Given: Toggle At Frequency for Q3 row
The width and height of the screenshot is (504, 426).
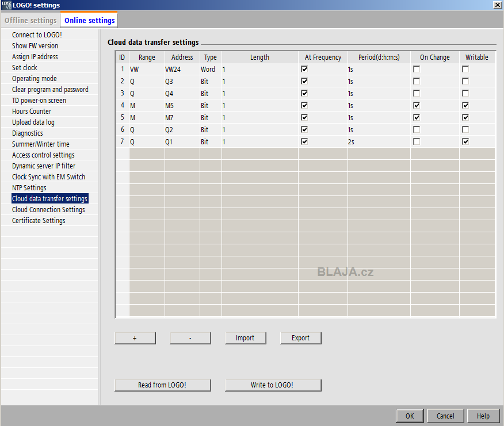Looking at the screenshot, I should pyautogui.click(x=304, y=81).
